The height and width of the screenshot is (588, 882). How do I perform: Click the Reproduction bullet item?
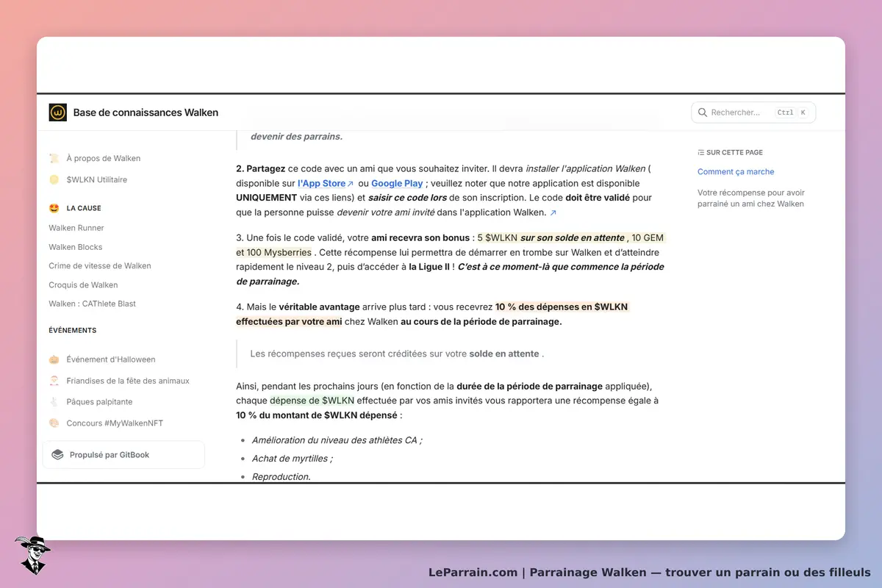point(281,476)
